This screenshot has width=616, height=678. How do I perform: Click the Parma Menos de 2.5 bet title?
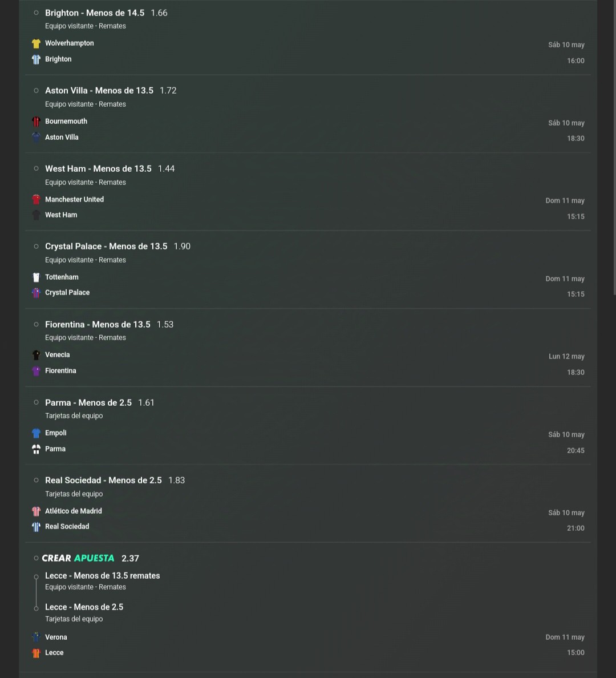(88, 402)
